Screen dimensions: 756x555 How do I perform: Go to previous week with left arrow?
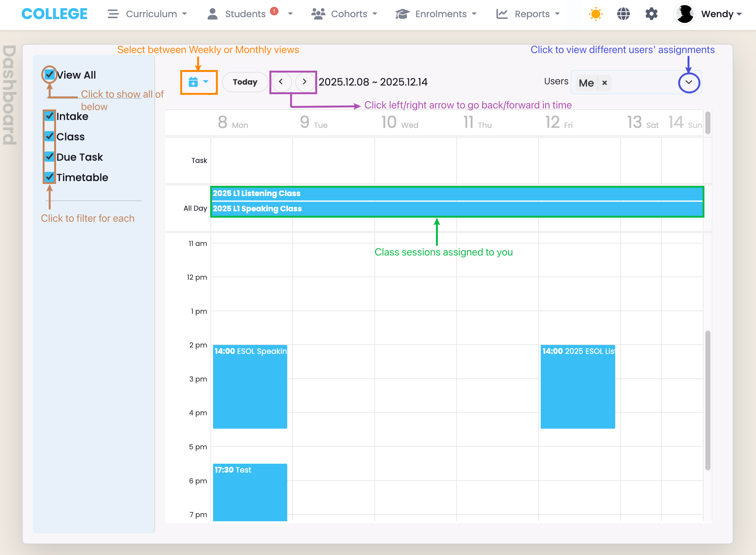[x=281, y=82]
